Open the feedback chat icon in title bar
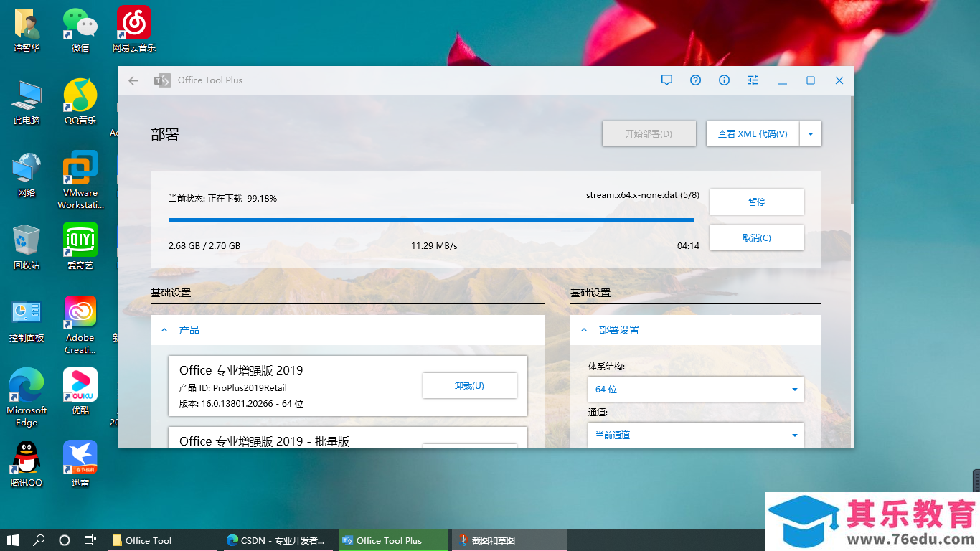Screen dimensions: 980x551 click(666, 80)
